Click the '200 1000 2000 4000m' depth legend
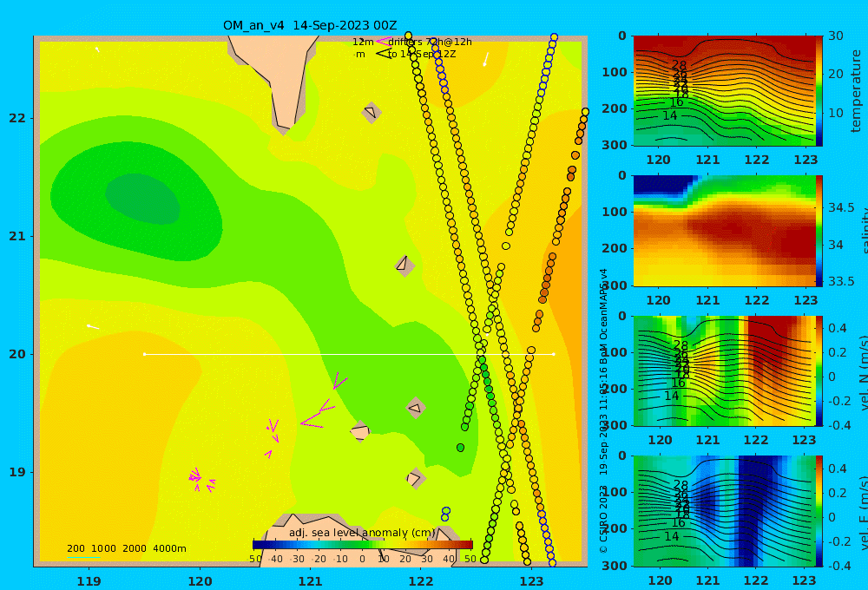This screenshot has width=868, height=590. 126,548
